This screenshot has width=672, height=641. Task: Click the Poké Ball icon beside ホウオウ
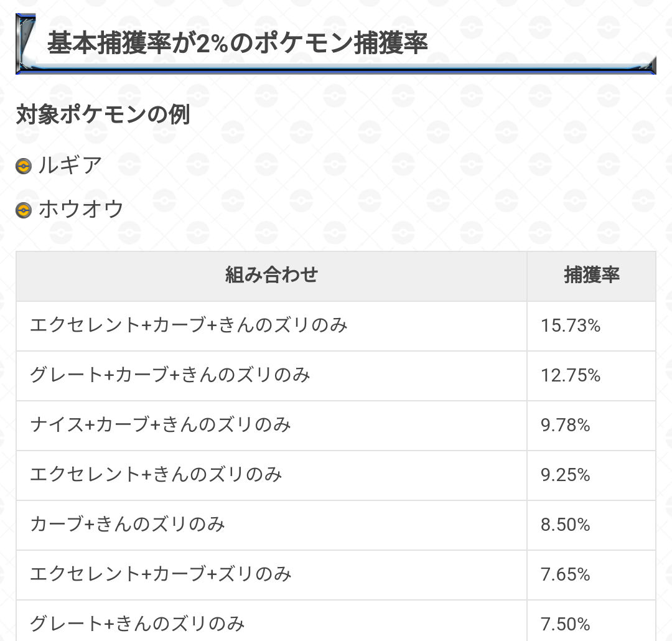pyautogui.click(x=24, y=210)
